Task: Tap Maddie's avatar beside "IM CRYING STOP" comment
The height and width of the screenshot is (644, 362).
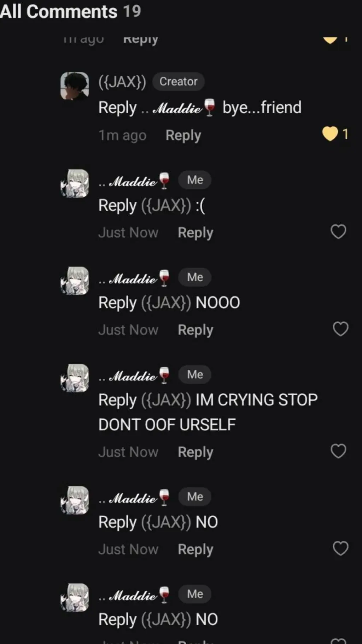Action: [x=75, y=378]
